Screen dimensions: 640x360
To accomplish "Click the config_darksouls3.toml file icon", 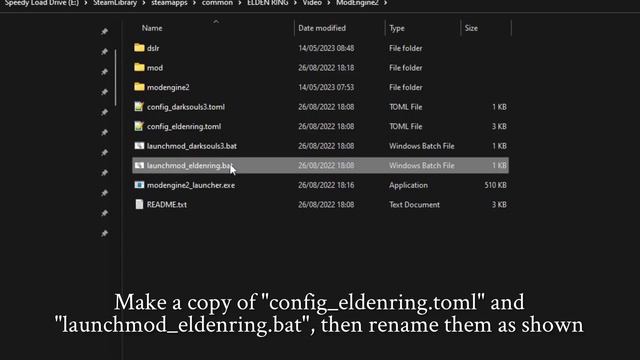I will click(139, 107).
